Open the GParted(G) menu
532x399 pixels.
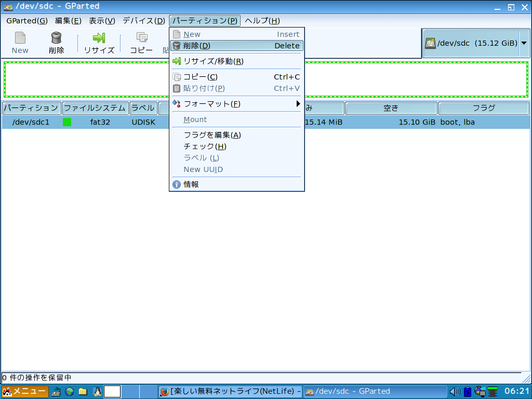pos(27,21)
